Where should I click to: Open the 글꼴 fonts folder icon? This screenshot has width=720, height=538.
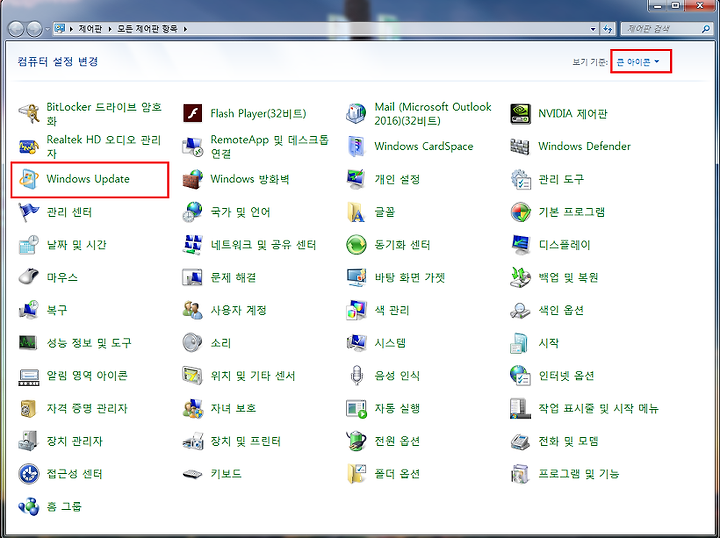(356, 212)
